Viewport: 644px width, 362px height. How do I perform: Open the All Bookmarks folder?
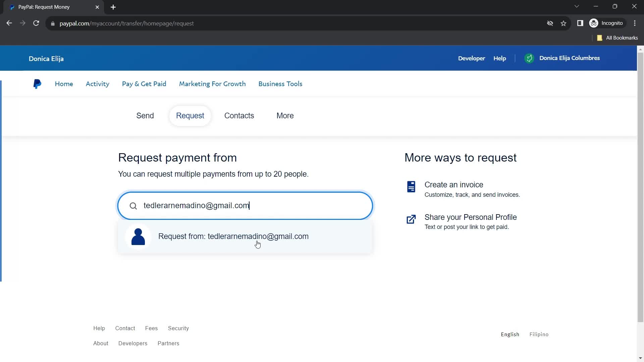click(x=618, y=38)
